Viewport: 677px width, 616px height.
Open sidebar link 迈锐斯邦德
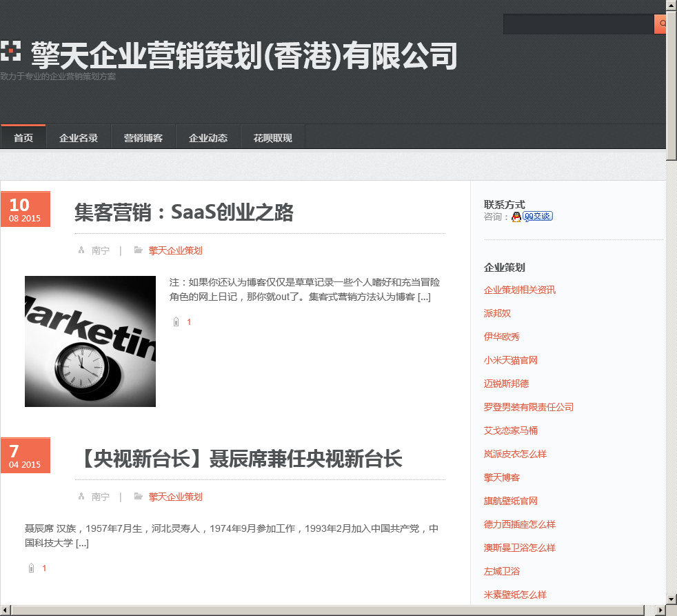(506, 383)
